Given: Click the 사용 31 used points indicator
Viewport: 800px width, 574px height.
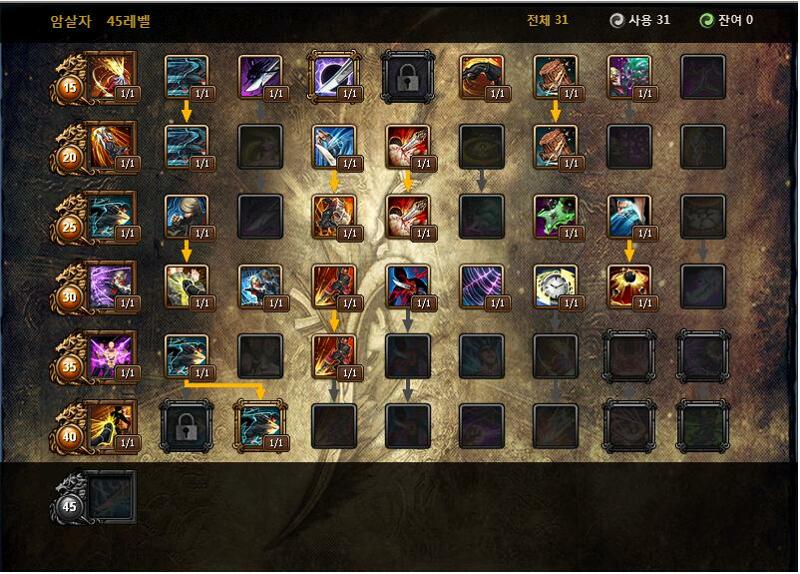Looking at the screenshot, I should tap(640, 20).
